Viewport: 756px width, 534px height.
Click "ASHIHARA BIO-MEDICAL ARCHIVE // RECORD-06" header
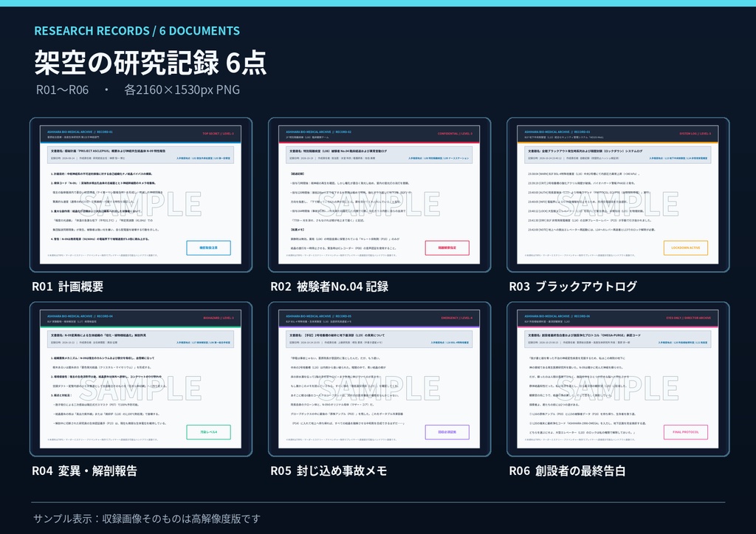[x=557, y=316]
